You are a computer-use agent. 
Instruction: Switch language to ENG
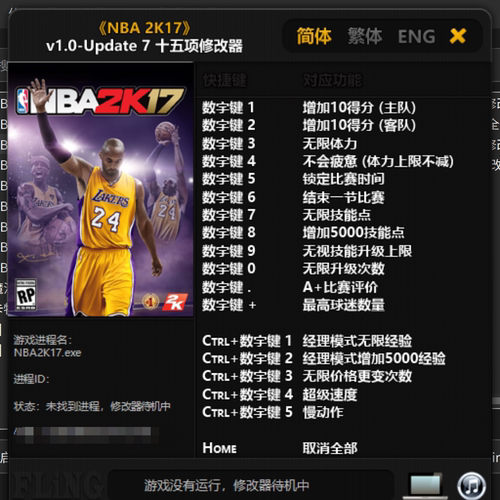tap(416, 36)
